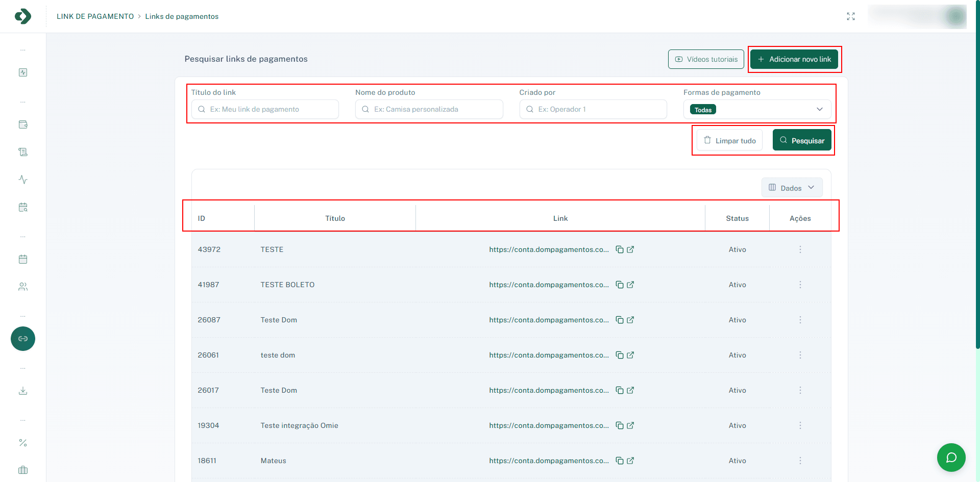Open Vídeos tutoriais
The image size is (980, 482).
click(706, 59)
